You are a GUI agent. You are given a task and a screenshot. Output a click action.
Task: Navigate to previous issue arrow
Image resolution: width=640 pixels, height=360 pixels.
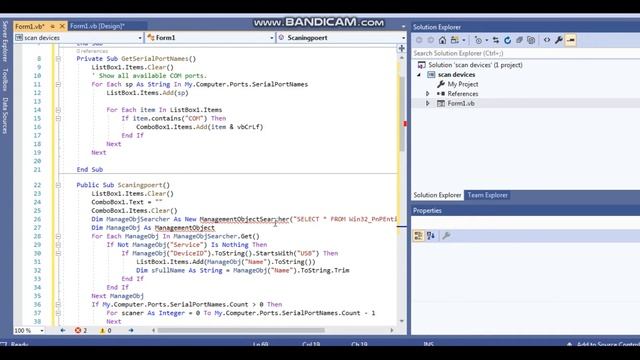point(63,330)
